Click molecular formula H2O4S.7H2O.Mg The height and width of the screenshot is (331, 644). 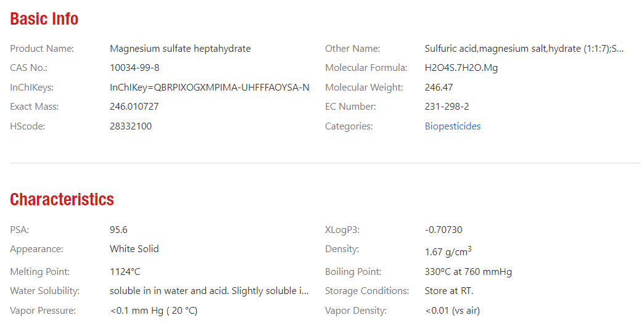click(461, 68)
